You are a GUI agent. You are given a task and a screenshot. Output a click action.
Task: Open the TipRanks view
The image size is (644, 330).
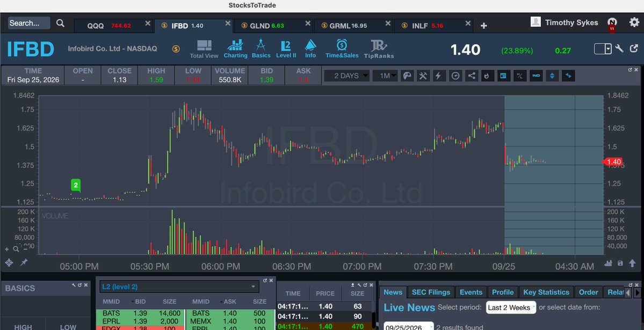379,49
